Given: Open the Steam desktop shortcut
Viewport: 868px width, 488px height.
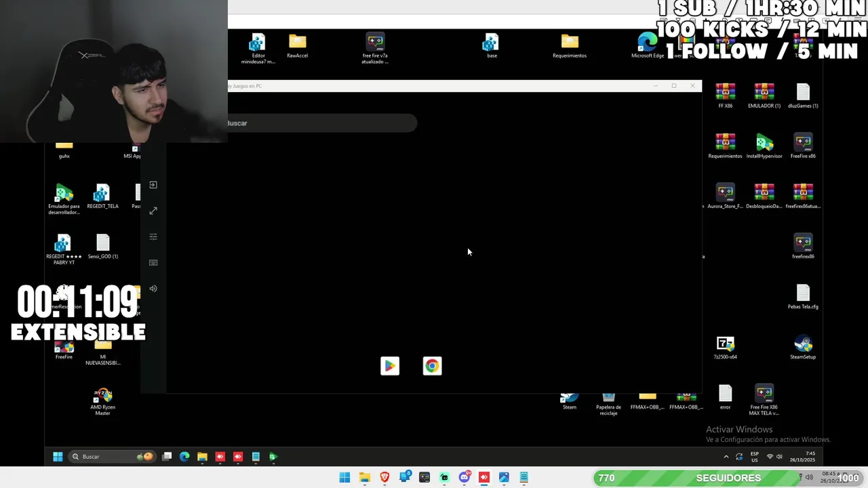Looking at the screenshot, I should [x=570, y=401].
